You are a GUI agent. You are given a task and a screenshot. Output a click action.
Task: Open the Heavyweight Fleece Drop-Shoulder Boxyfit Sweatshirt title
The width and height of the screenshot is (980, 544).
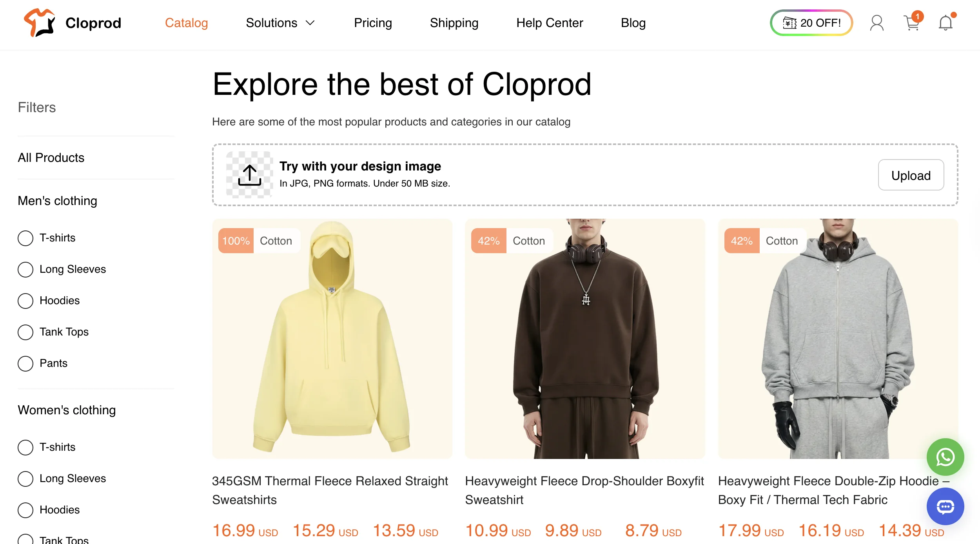(x=584, y=490)
